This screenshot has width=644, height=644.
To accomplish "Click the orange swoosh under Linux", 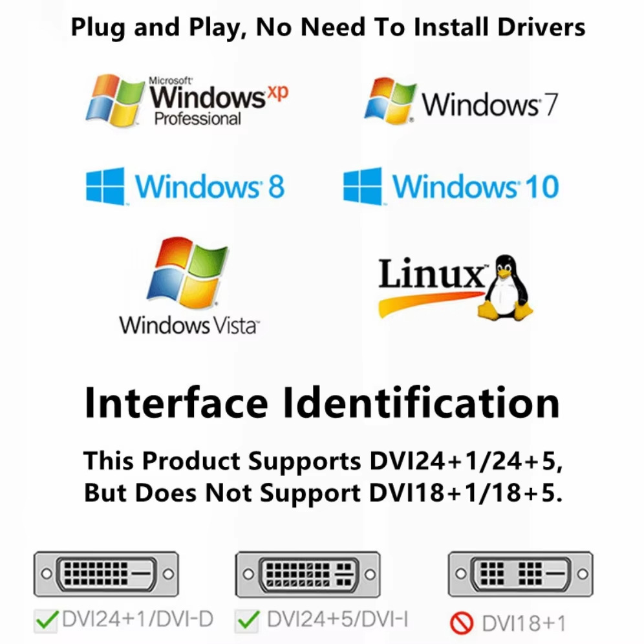I will (x=431, y=303).
